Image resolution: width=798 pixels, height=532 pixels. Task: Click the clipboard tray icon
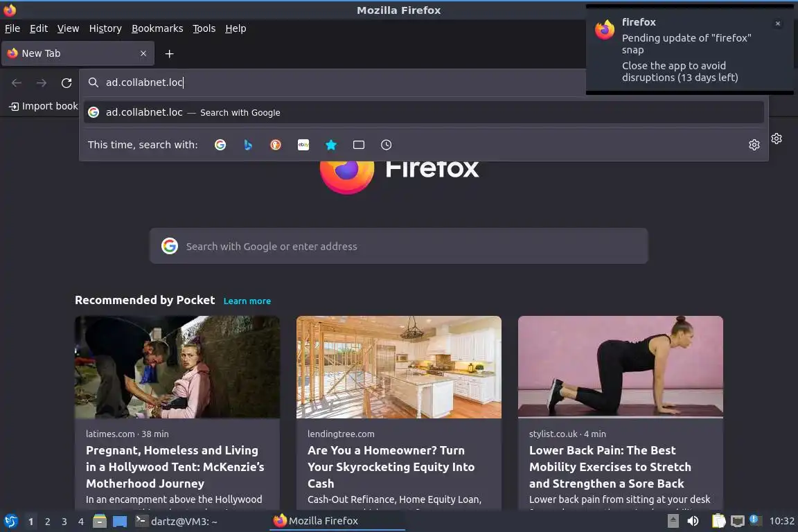pyautogui.click(x=718, y=521)
